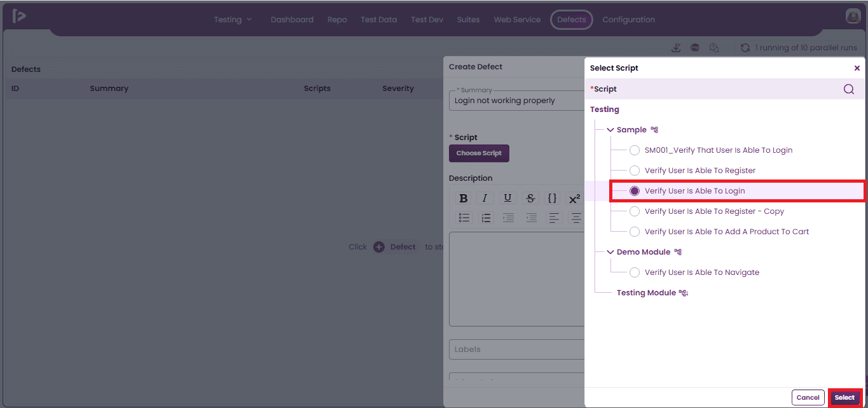Click the Labels input field
Image resolution: width=868 pixels, height=408 pixels.
coord(516,349)
